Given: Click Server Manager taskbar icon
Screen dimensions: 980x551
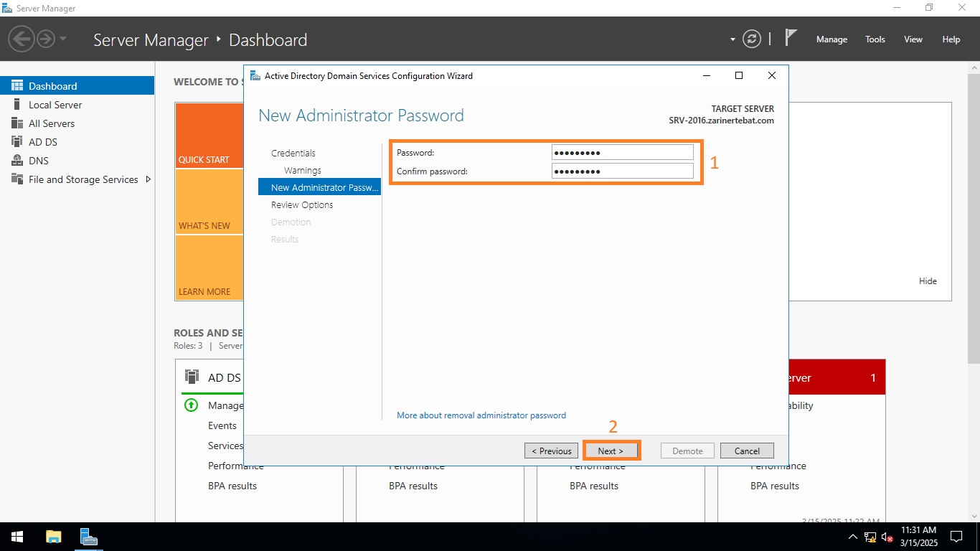Looking at the screenshot, I should coord(89,537).
